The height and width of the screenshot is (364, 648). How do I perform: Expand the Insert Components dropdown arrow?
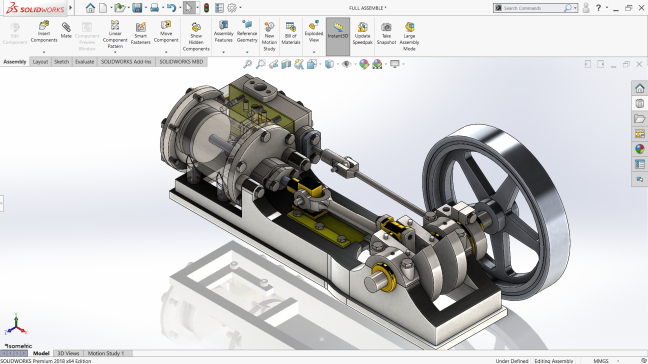tap(44, 52)
